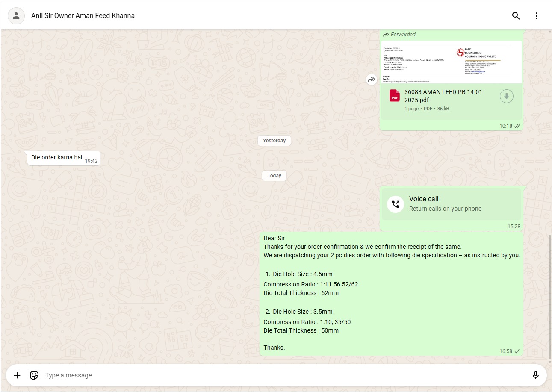552x392 pixels.
Task: Click the 'Yesterday' date divider
Action: click(x=274, y=141)
